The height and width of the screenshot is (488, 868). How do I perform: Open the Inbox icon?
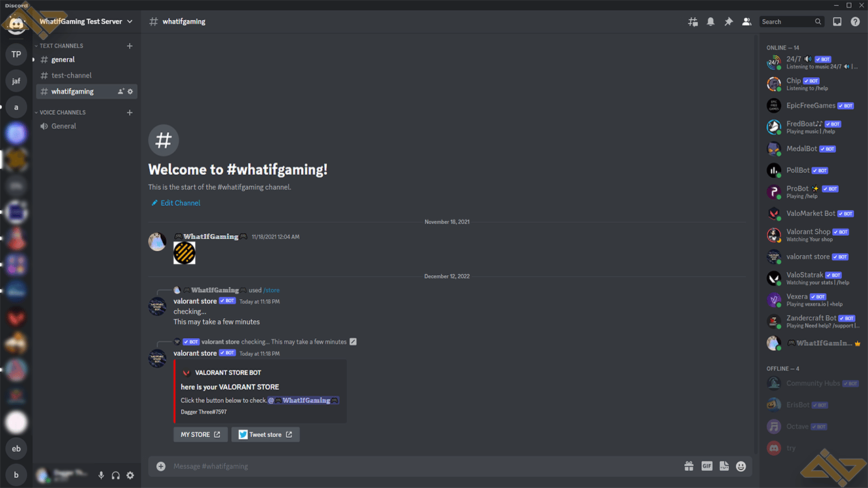837,22
